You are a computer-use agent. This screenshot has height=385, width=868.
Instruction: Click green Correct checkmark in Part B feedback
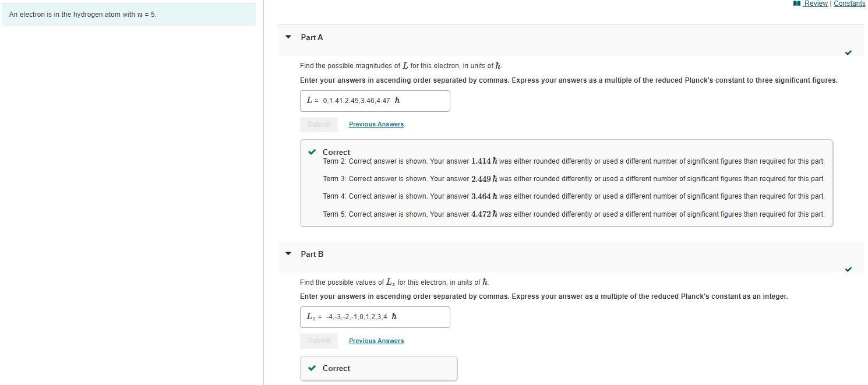[x=312, y=368]
